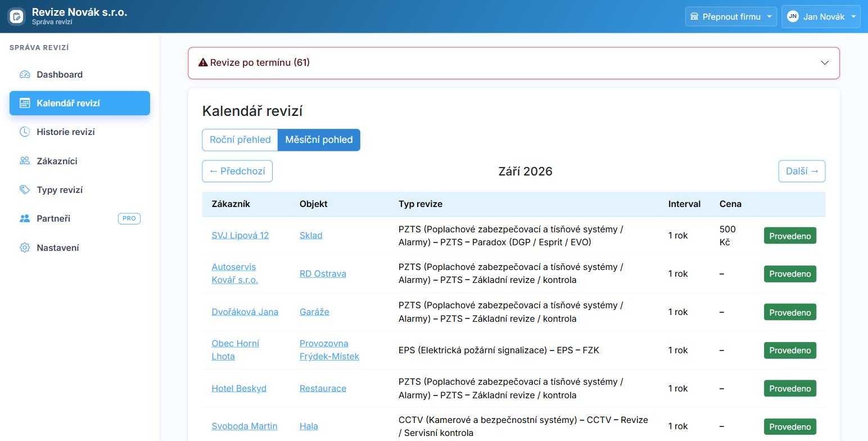The height and width of the screenshot is (441, 868).
Task: Open customer Obec Horní Lhota
Action: (x=235, y=350)
